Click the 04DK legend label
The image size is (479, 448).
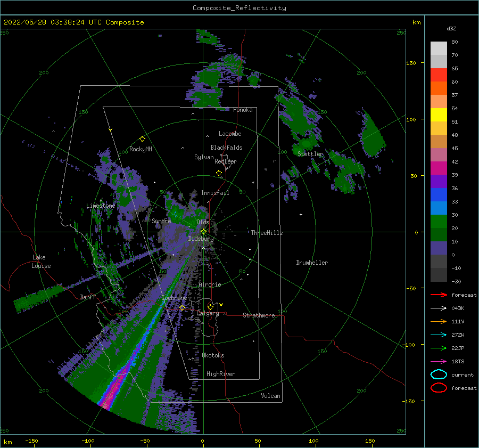(458, 308)
